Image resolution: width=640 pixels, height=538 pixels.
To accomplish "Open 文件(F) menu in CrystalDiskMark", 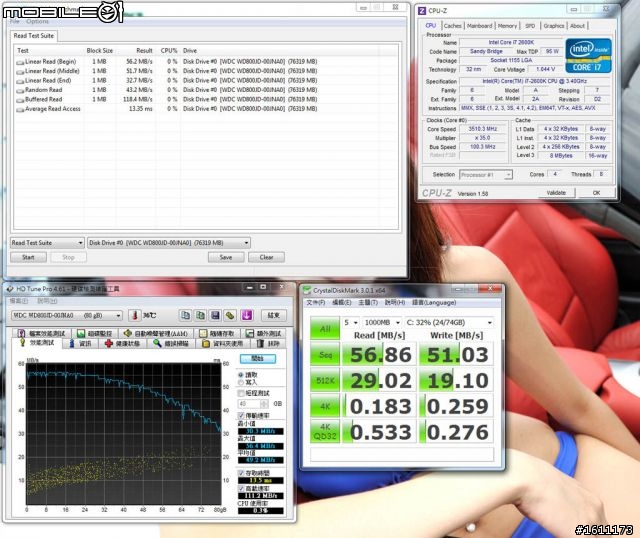I will coord(316,302).
